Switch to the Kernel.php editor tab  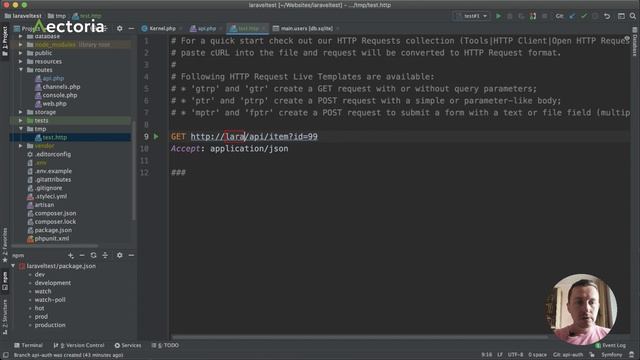pyautogui.click(x=159, y=28)
